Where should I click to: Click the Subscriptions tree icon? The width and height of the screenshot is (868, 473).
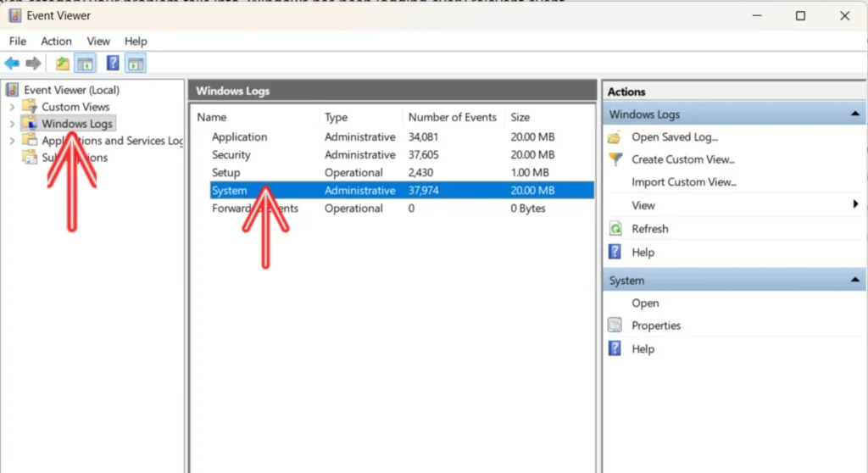[30, 157]
